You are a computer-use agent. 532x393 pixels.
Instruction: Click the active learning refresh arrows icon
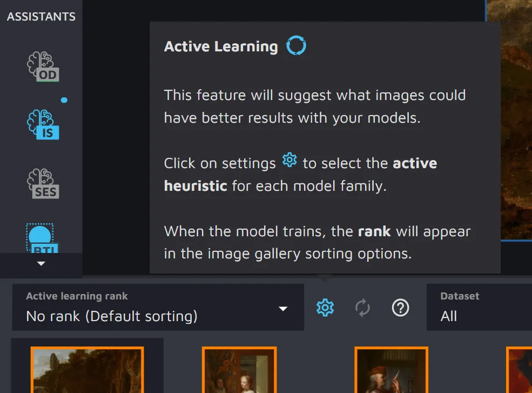click(362, 308)
